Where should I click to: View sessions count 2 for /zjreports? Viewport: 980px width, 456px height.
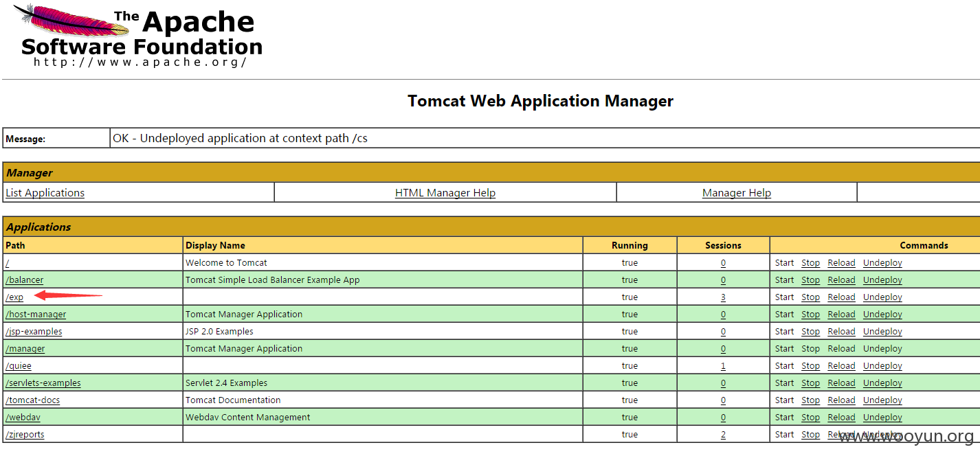point(723,435)
